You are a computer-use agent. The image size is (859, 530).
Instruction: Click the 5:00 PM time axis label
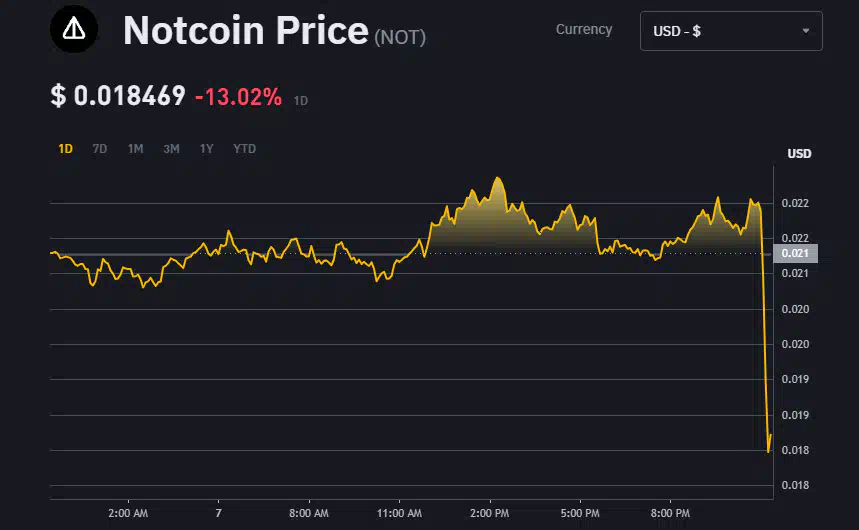580,514
